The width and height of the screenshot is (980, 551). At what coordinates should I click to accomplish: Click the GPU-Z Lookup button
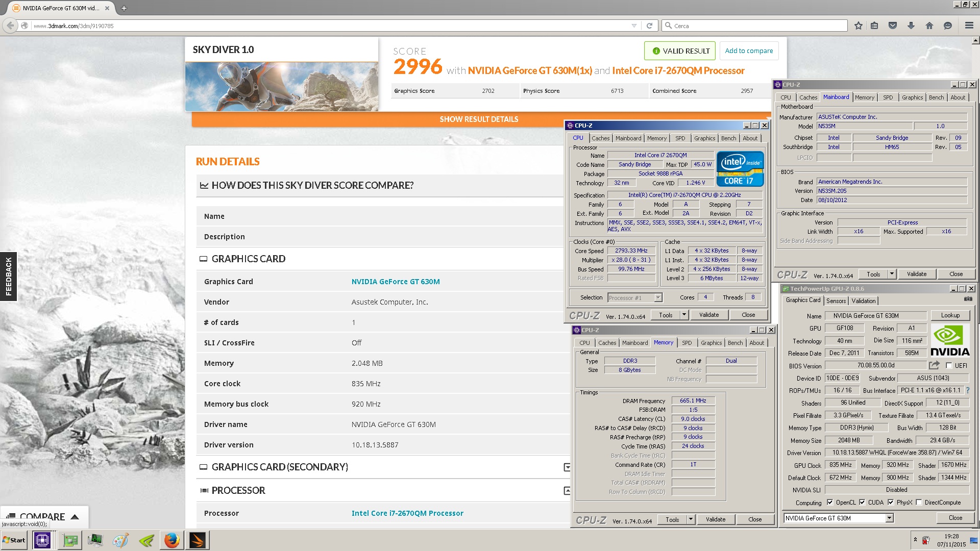pos(950,315)
